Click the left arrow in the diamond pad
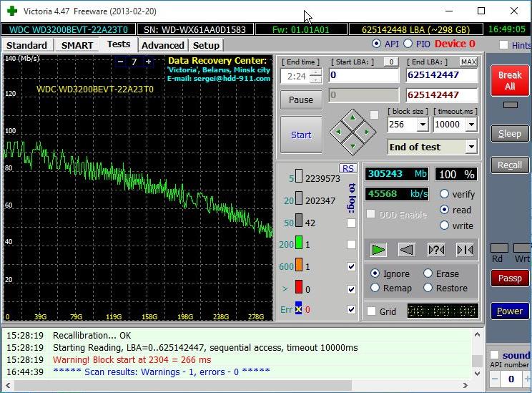This screenshot has width=532, height=393. (338, 132)
